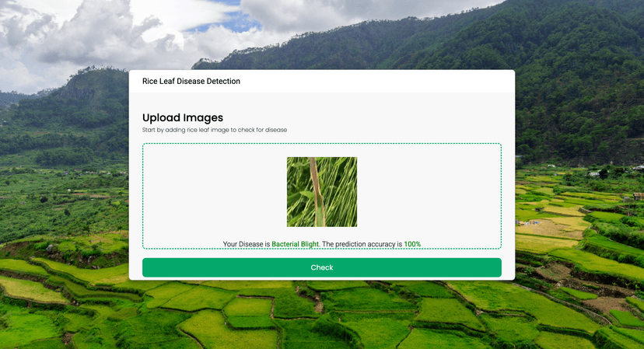The image size is (644, 349).
Task: Click the '100%' prediction accuracy value
Action: [x=412, y=244]
